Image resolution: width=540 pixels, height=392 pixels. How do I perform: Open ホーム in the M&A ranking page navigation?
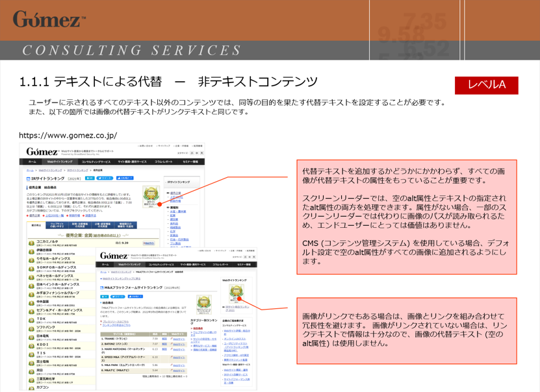click(105, 264)
